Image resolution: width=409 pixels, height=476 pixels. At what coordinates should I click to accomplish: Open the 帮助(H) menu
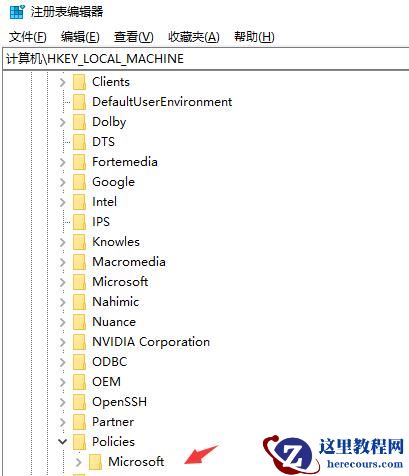254,37
